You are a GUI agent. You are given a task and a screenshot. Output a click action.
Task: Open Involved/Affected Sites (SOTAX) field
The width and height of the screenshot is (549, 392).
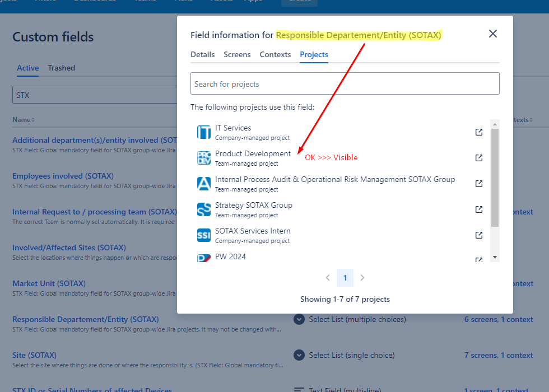coord(69,248)
